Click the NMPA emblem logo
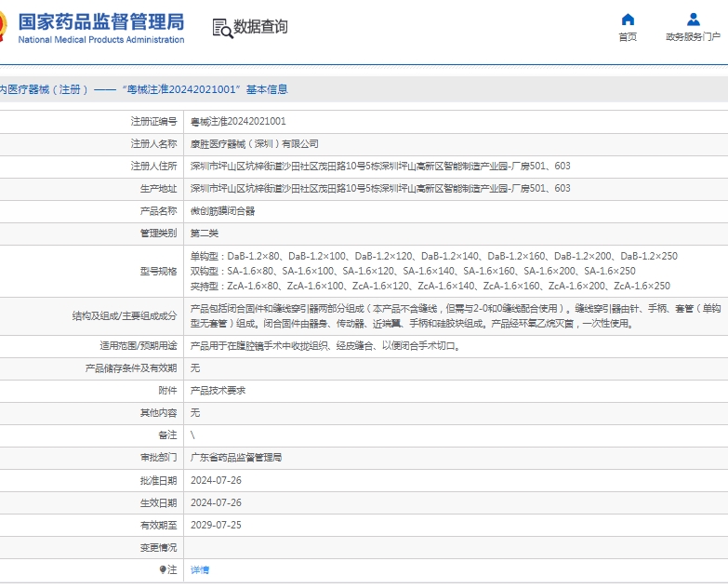 click(x=3, y=27)
